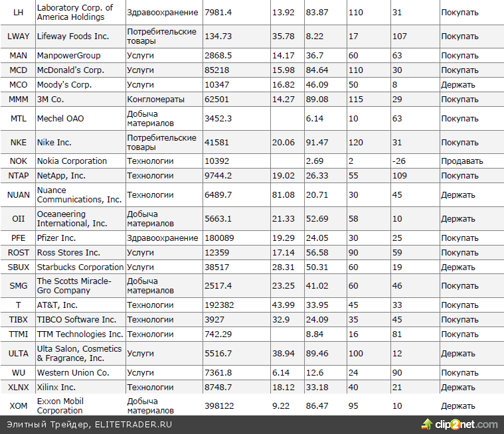Select value 3452.3 in Mechel row
The width and height of the screenshot is (504, 434).
(x=218, y=119)
